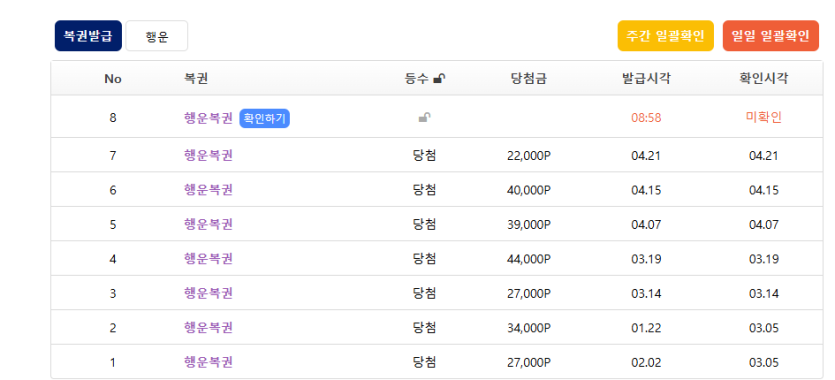Open 행운복권 link in row 7
The height and width of the screenshot is (380, 835).
[208, 155]
